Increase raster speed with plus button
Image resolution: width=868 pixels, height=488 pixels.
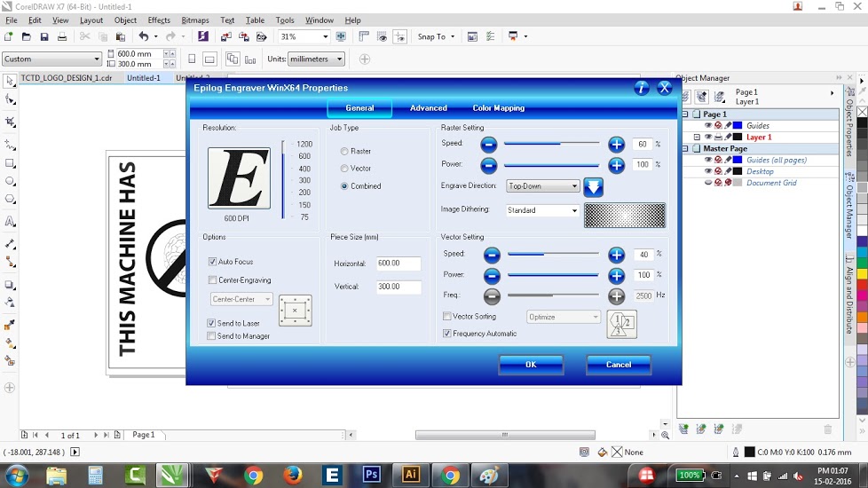click(616, 145)
